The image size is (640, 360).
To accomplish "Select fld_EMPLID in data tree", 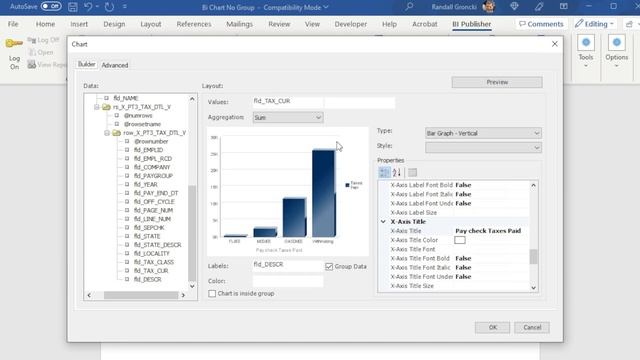I will (x=148, y=150).
